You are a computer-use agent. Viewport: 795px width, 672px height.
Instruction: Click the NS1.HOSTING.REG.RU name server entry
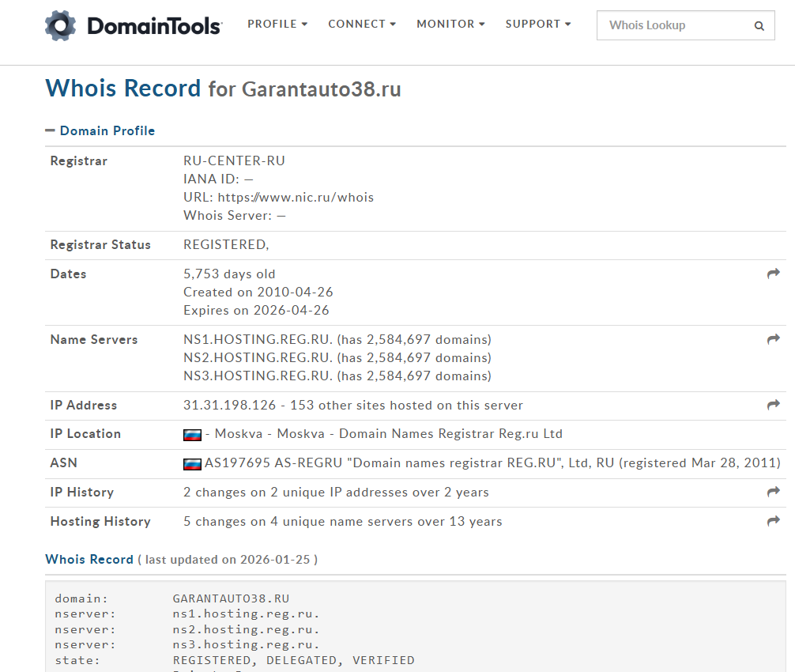click(258, 339)
